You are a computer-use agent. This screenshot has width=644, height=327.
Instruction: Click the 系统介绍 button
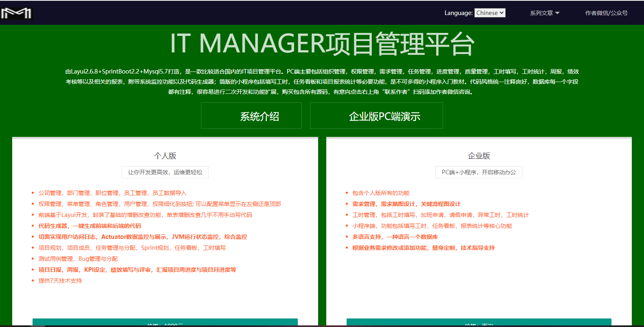(251, 116)
